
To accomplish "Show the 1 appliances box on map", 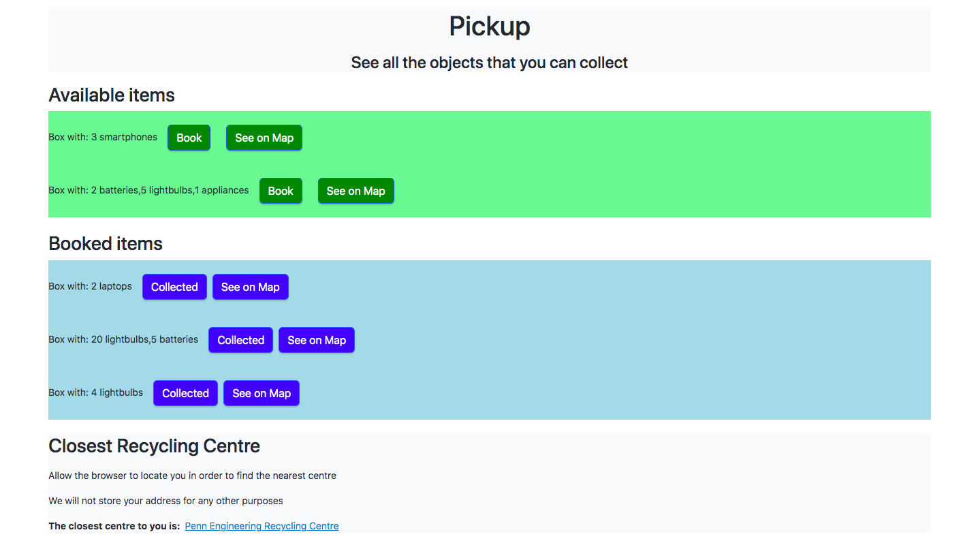I will (355, 191).
